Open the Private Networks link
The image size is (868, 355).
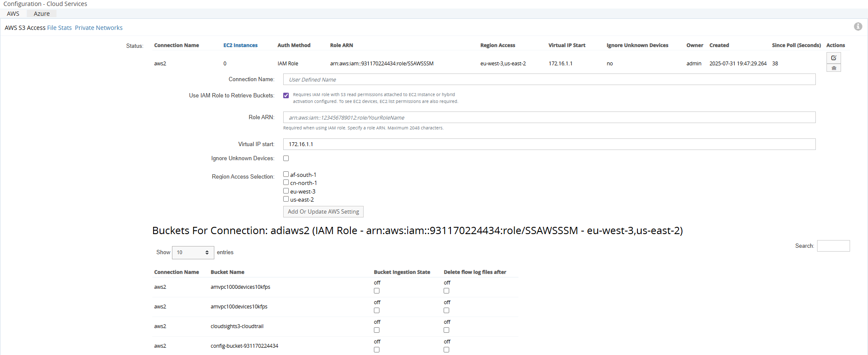[99, 28]
